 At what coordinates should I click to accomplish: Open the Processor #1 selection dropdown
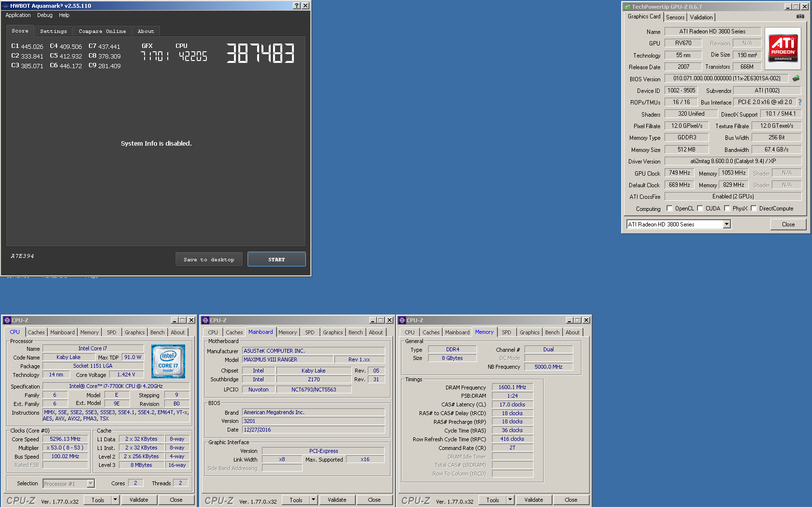click(x=90, y=483)
